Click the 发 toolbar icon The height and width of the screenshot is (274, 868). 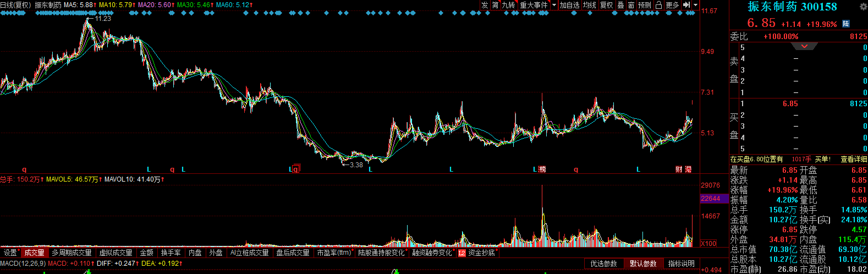[485, 5]
